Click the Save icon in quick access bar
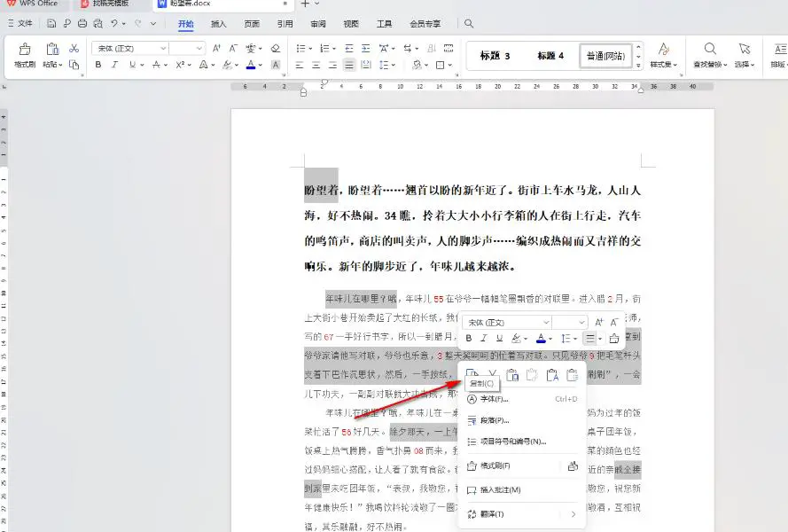The width and height of the screenshot is (788, 532). click(x=51, y=23)
